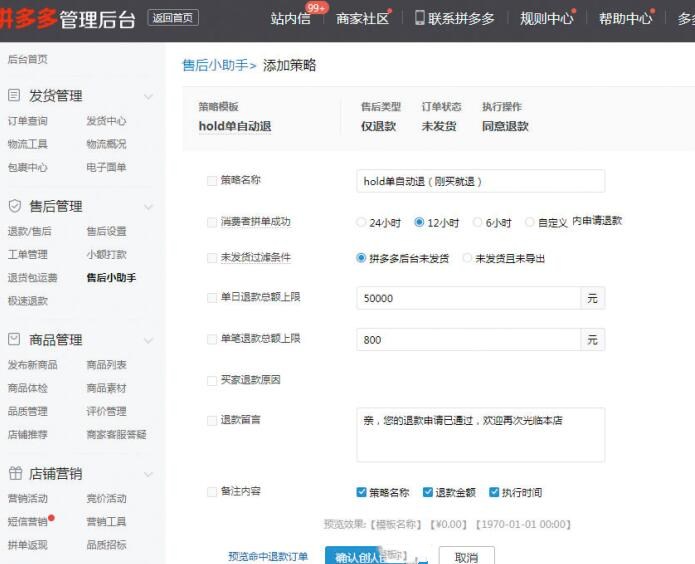
Task: Open 站内信 in the top bar
Action: point(290,19)
